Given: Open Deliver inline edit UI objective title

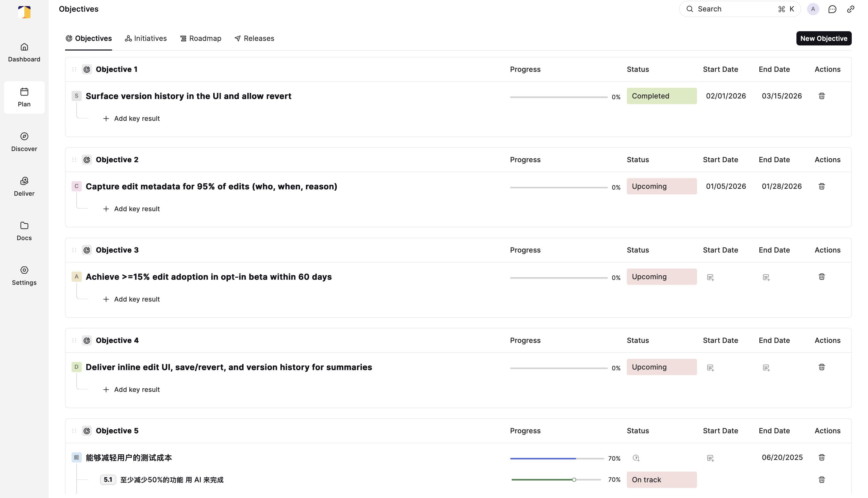Looking at the screenshot, I should coord(229,367).
